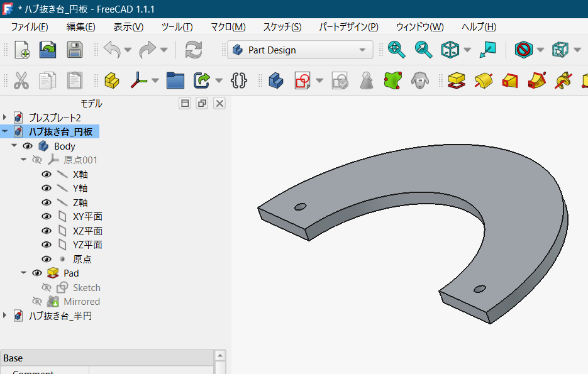The image size is (588, 374).
Task: Select the Additive Pipe tool
Action: pos(536,80)
